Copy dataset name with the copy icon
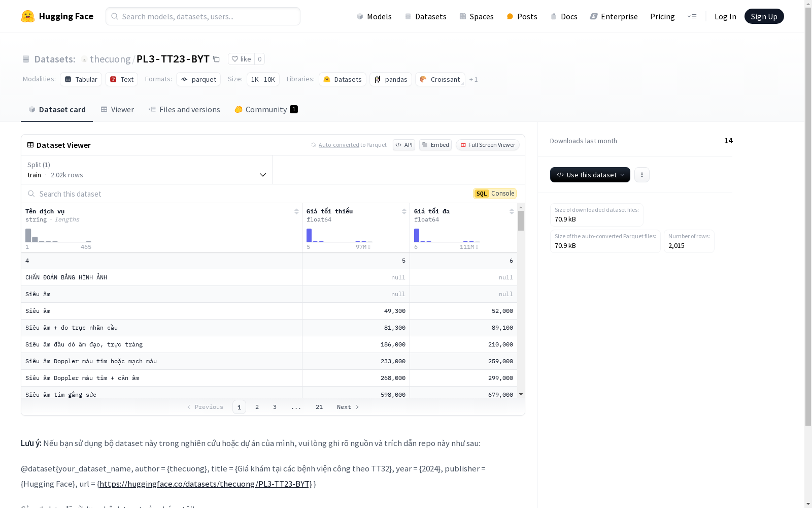This screenshot has height=508, width=812. [216, 59]
